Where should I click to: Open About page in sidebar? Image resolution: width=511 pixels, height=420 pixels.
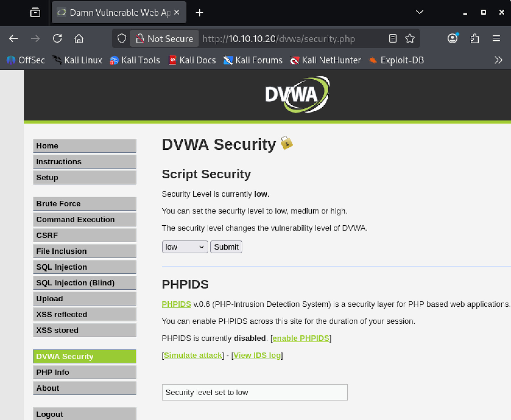[85, 388]
